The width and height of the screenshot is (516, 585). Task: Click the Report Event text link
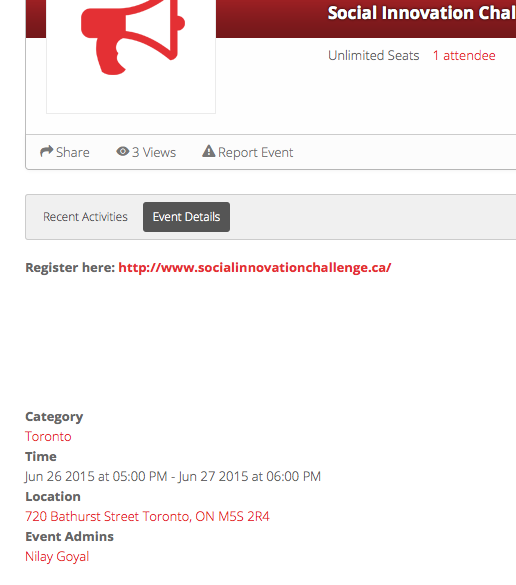256,152
